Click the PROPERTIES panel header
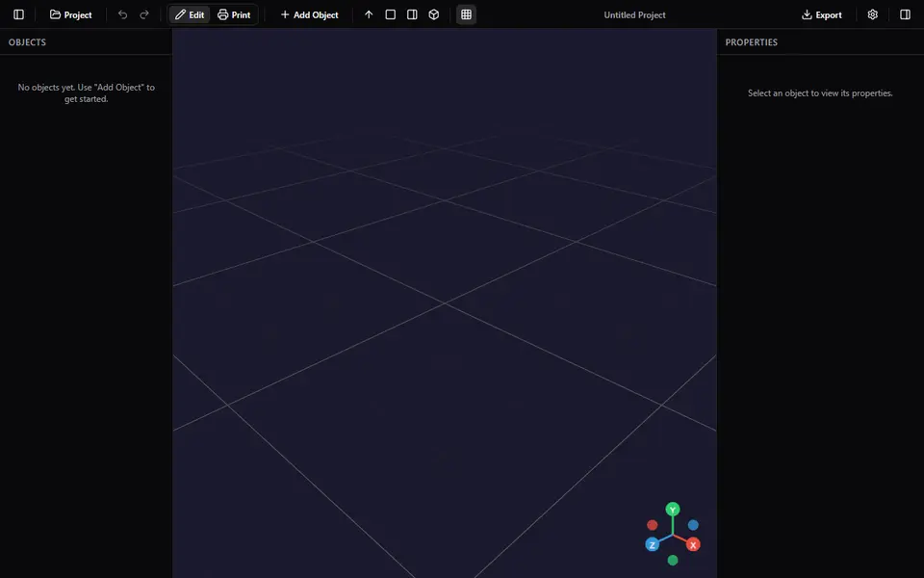The width and height of the screenshot is (924, 578). point(752,42)
